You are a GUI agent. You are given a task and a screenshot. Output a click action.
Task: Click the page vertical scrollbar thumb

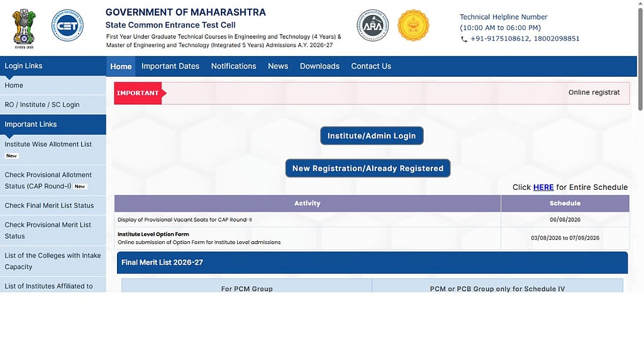click(640, 60)
